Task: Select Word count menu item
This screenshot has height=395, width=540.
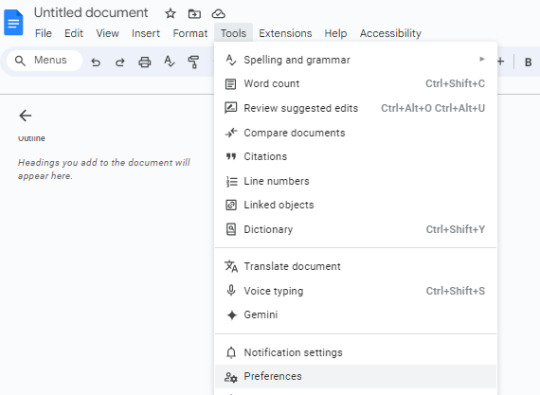Action: point(355,84)
